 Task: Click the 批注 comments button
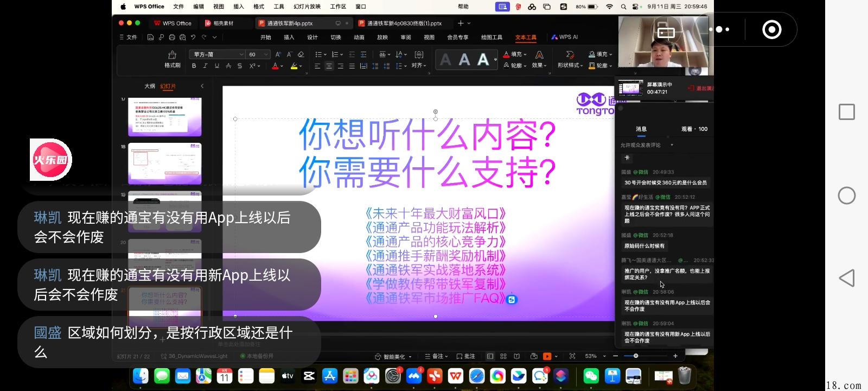click(x=466, y=356)
